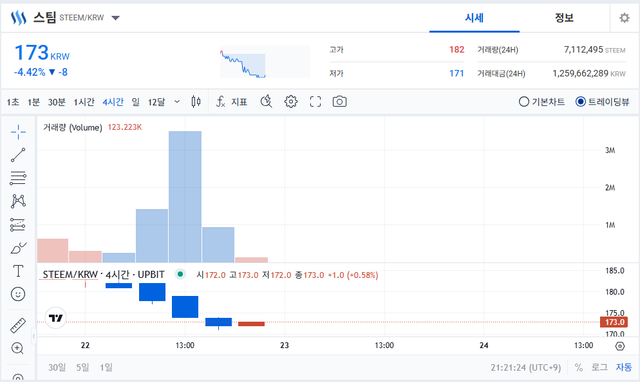Switch to the 정보 tab
The height and width of the screenshot is (382, 640).
pos(564,18)
